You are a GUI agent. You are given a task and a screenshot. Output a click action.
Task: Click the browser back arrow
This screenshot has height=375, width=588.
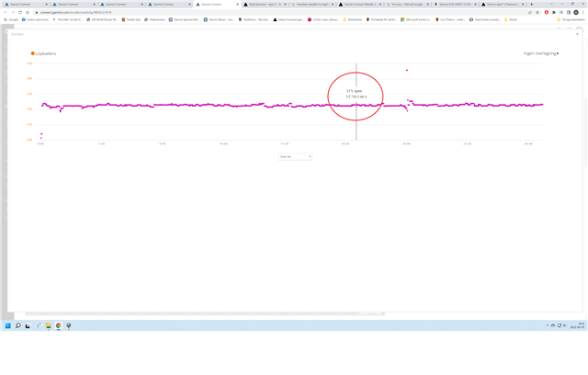[x=6, y=12]
